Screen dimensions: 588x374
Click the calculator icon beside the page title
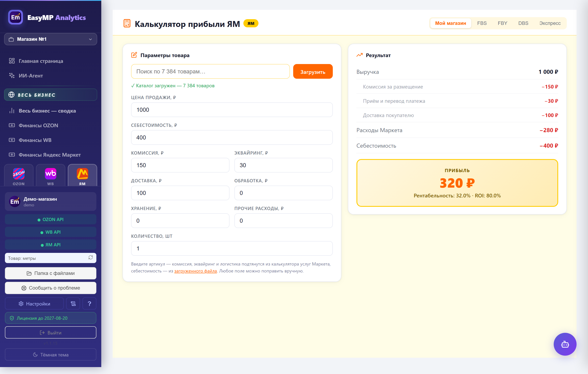click(x=127, y=23)
